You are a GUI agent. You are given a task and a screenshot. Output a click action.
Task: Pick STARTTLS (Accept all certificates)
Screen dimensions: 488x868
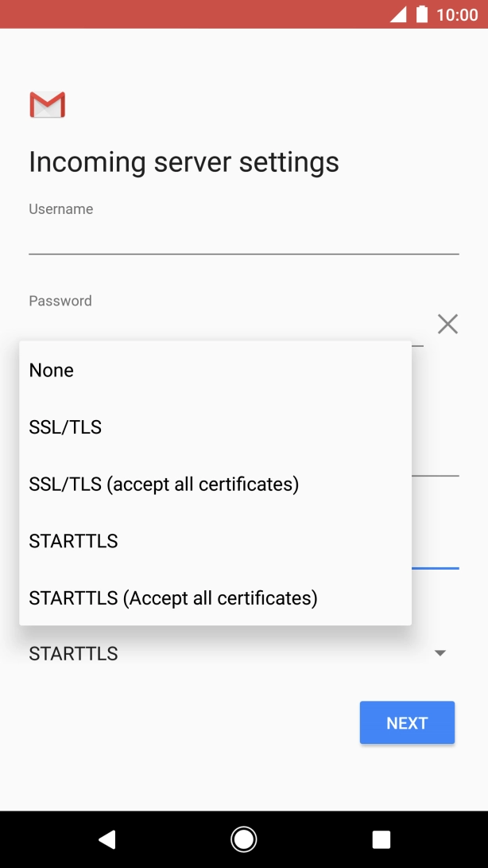tap(172, 597)
